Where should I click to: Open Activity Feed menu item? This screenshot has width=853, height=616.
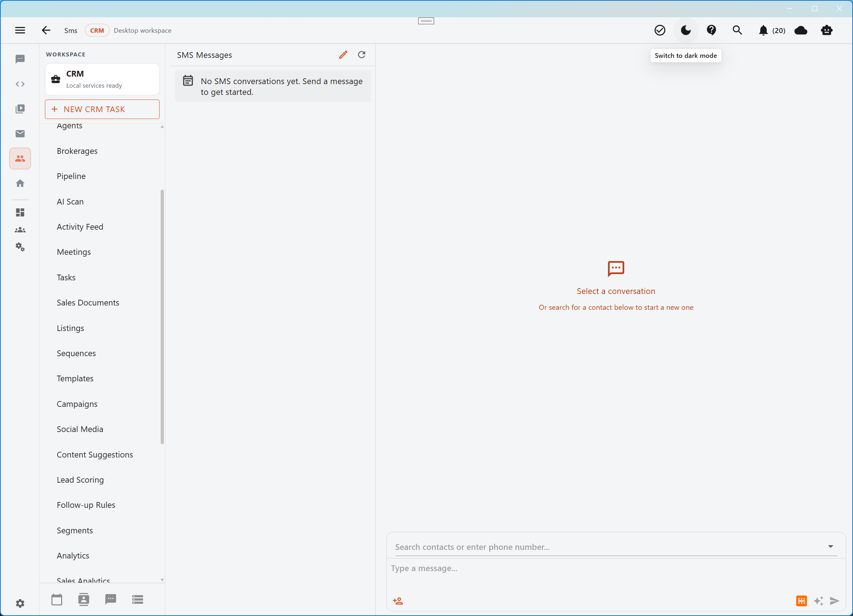pos(80,227)
